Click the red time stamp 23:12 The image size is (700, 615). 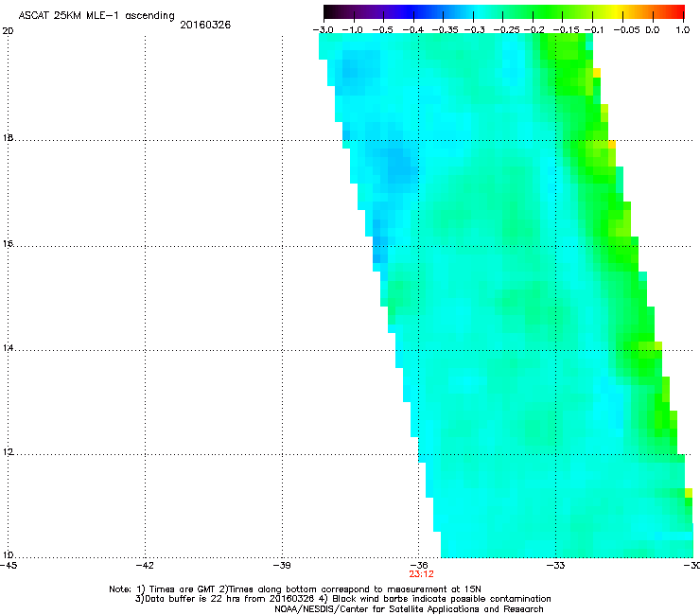click(x=422, y=574)
